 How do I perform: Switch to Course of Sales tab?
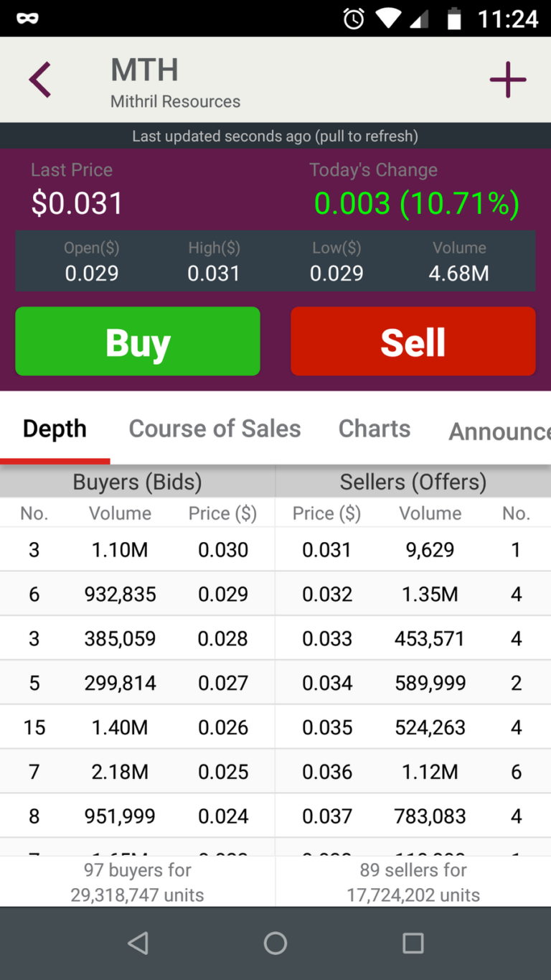tap(215, 429)
